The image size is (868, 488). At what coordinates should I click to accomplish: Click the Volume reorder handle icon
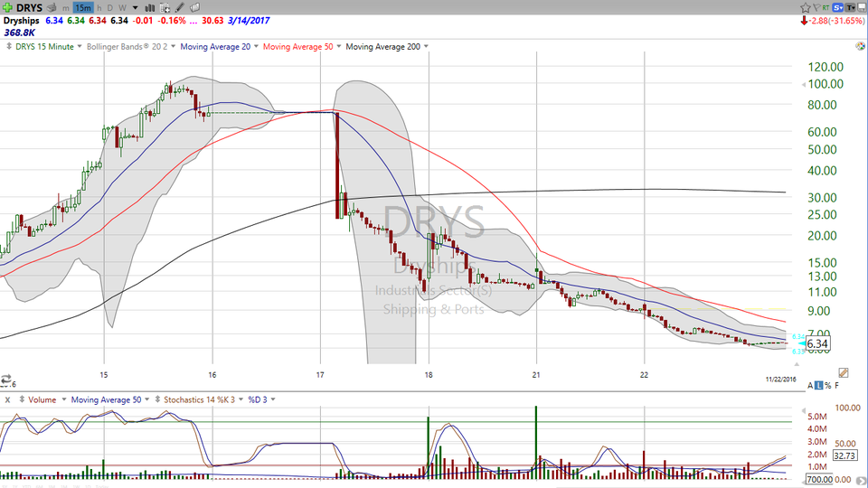[22, 399]
